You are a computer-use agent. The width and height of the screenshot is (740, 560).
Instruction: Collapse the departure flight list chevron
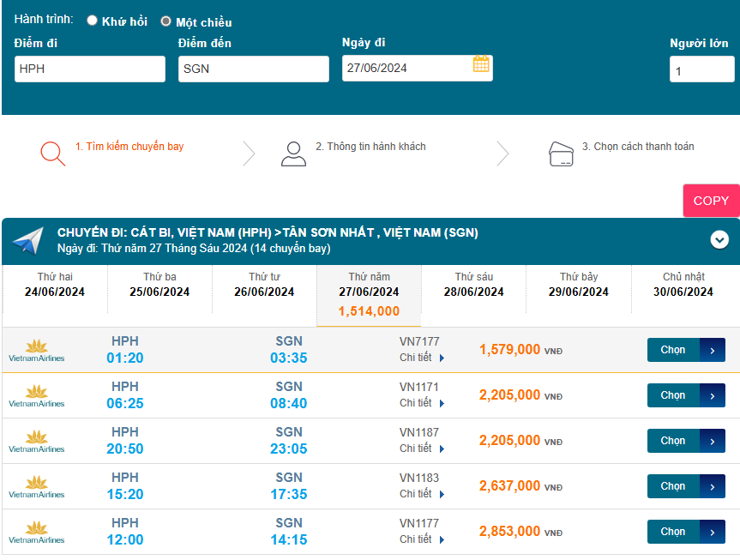coord(719,240)
